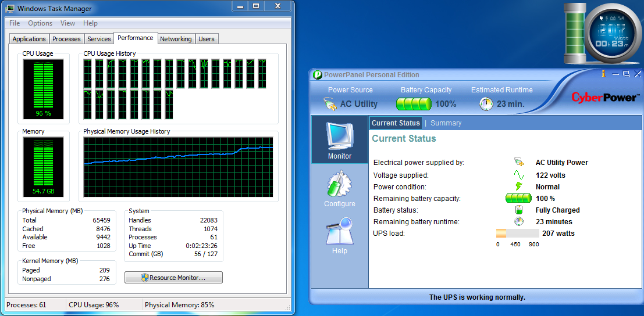Click the Remaining battery capacity bar icon
644x316 pixels.
coord(519,198)
